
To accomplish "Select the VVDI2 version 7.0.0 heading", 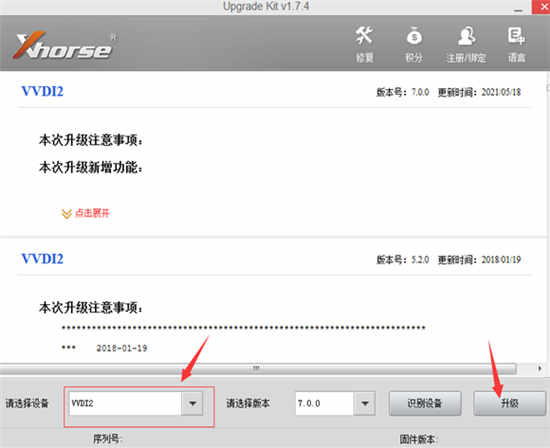I will 42,92.
